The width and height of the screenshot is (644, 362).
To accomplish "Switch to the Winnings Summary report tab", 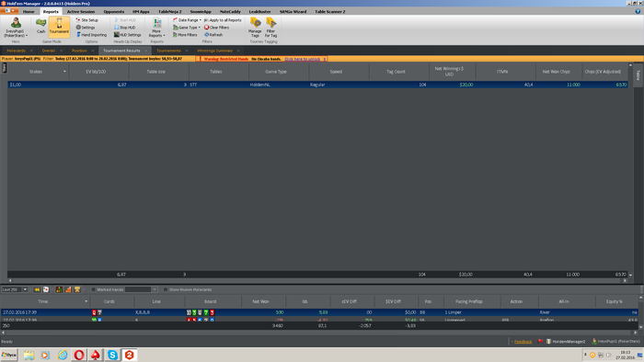I will [214, 51].
